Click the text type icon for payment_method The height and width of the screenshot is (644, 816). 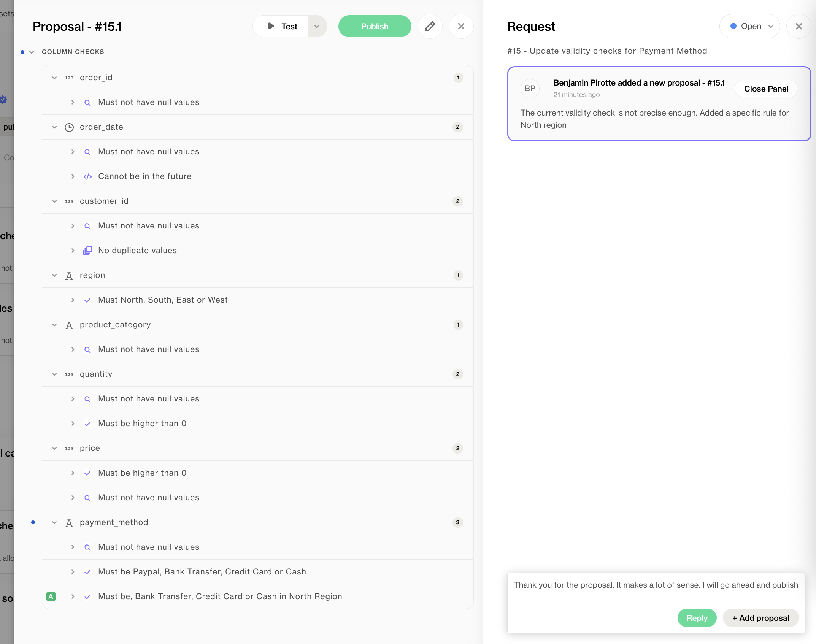69,523
